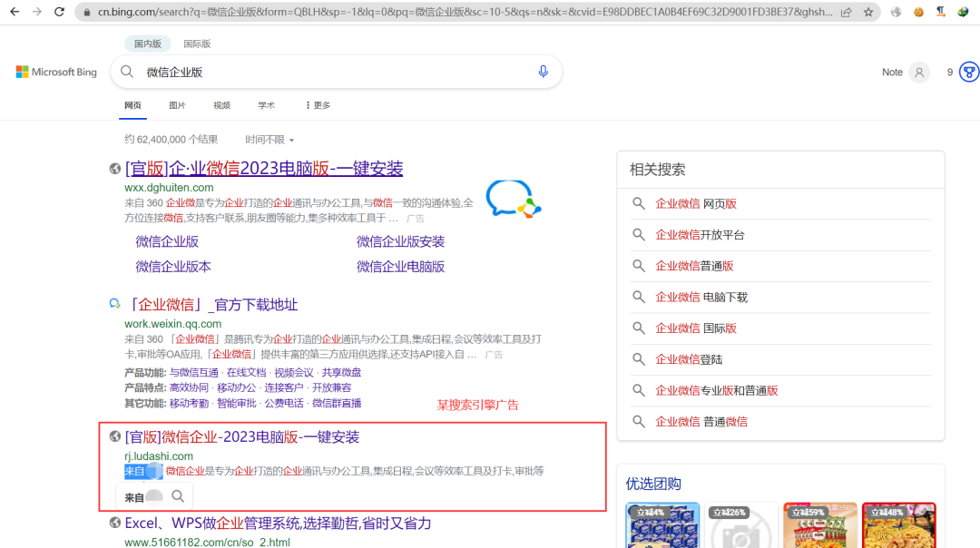Click the paragraph mark extension icon
Viewport: 980px width, 548px height.
941,12
